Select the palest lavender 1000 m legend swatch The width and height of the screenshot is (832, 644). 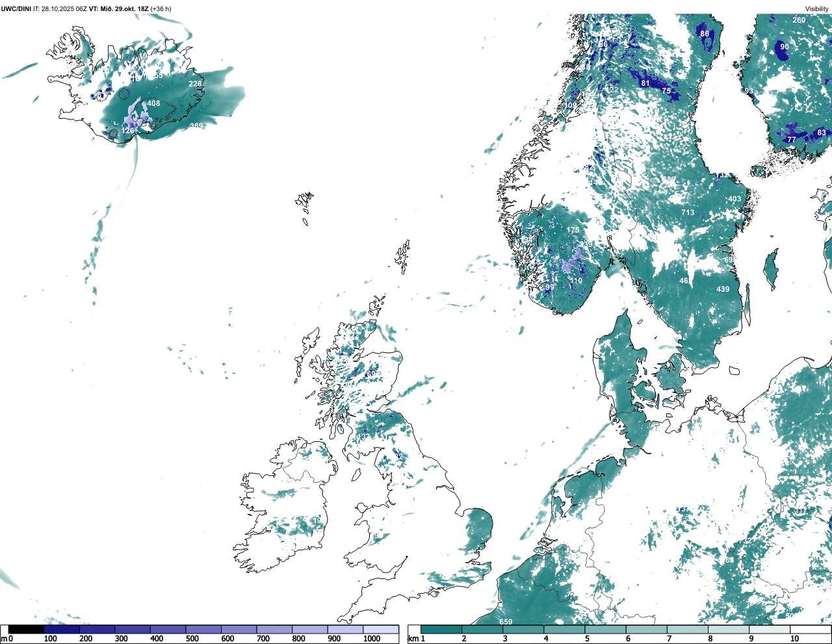(x=381, y=630)
